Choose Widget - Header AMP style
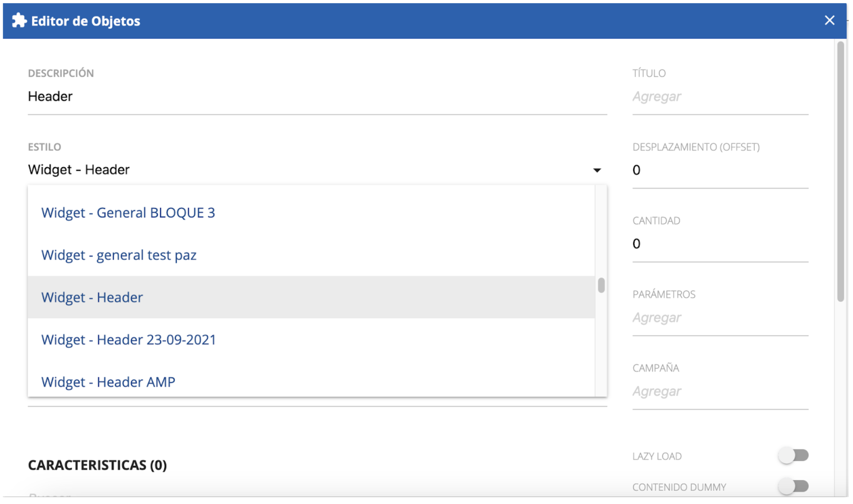This screenshot has width=853, height=504. click(x=311, y=379)
